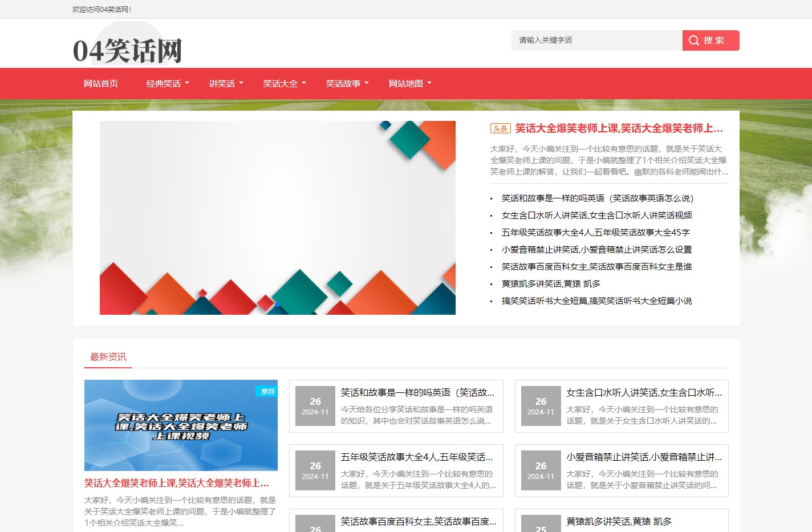This screenshot has height=532, width=812.
Task: Click the carousel previous arrow
Action: (x=108, y=221)
